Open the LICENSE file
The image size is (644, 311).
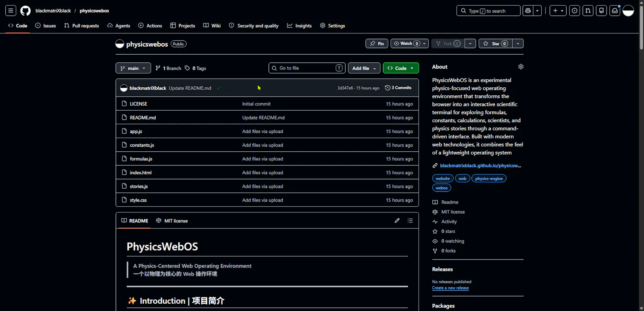coord(138,104)
